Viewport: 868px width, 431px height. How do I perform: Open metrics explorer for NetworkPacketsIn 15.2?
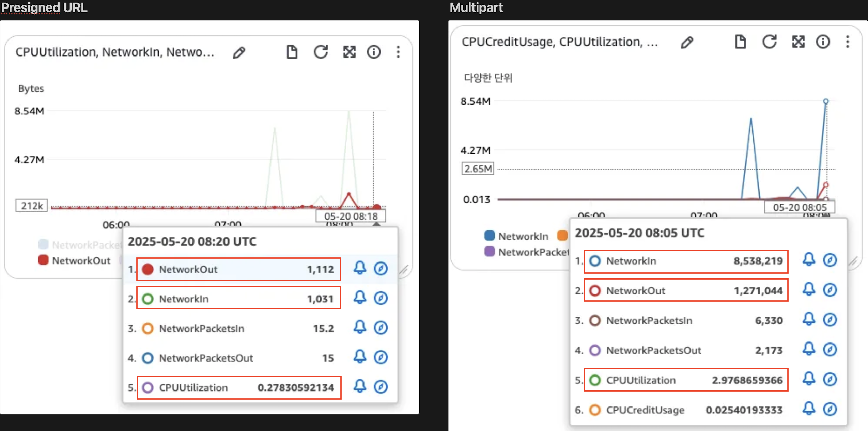click(x=381, y=328)
